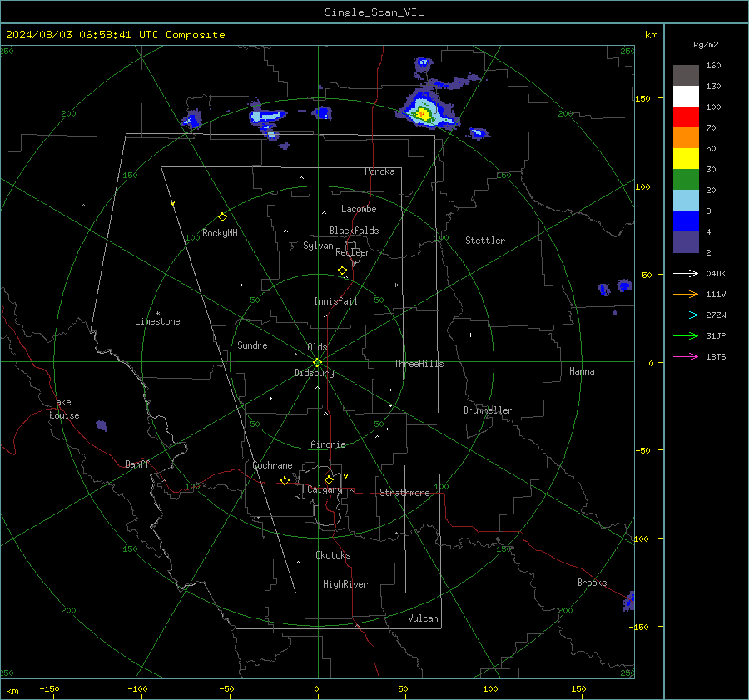This screenshot has height=700, width=749.
Task: Click the Stettler label
Action: 485,241
